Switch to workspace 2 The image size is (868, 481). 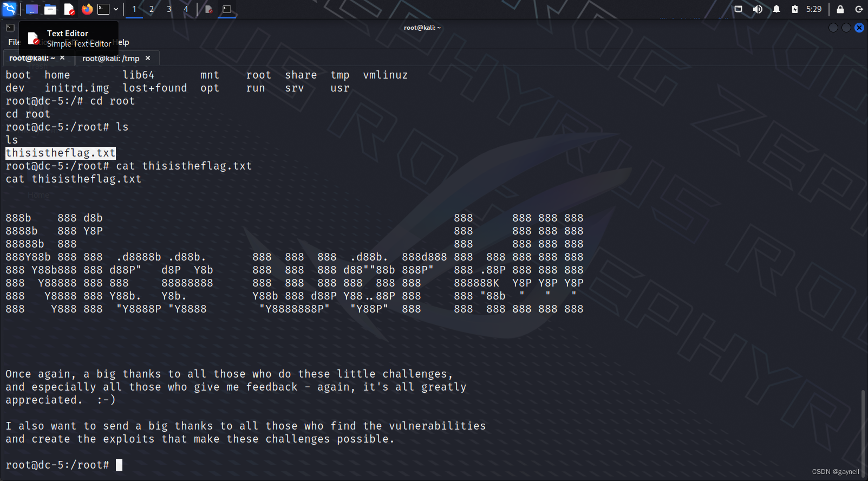pyautogui.click(x=152, y=9)
